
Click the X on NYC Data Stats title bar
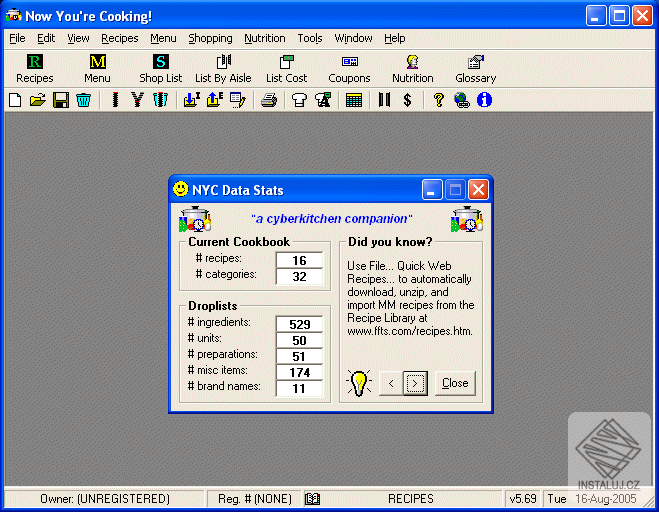tap(478, 190)
